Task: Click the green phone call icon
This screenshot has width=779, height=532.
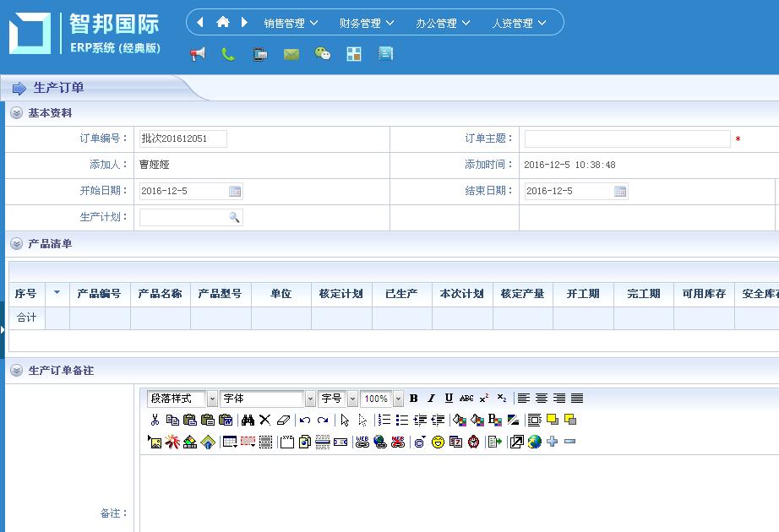Action: point(228,53)
